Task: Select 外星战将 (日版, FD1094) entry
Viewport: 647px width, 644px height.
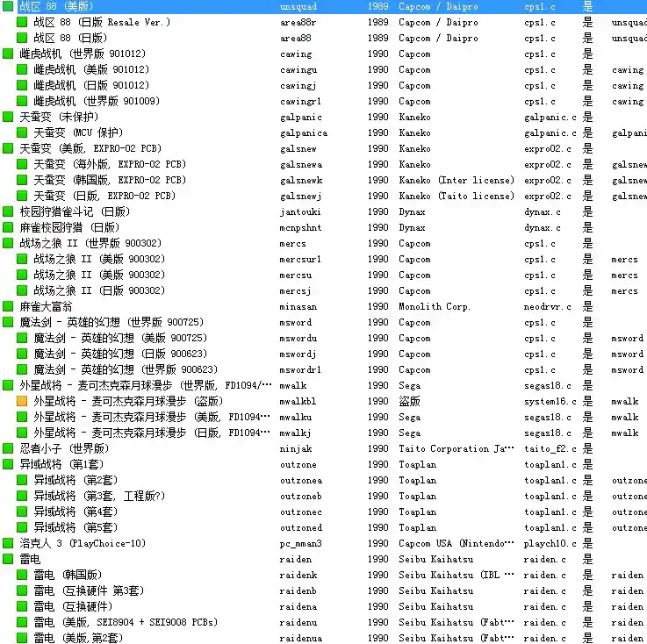Action: (152, 433)
